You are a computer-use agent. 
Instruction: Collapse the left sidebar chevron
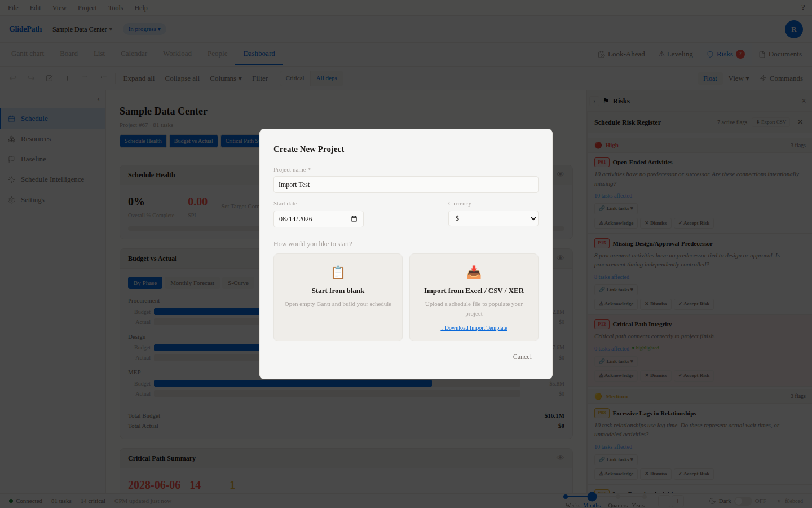[98, 99]
